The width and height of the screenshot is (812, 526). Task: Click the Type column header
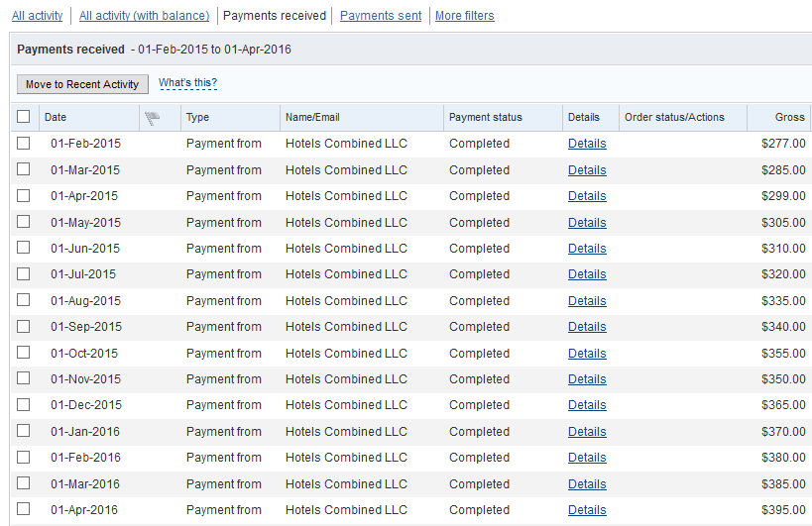click(x=197, y=118)
